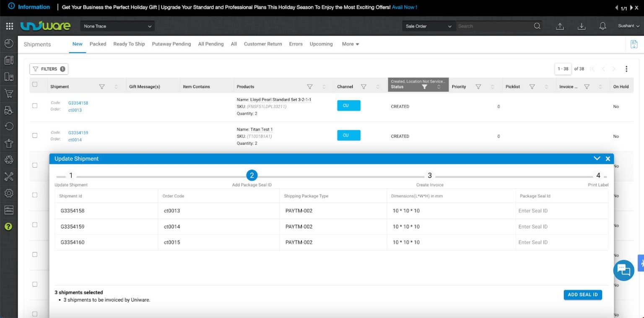The image size is (644, 318).
Task: Switch to the Ready To Ship tab
Action: [x=129, y=44]
